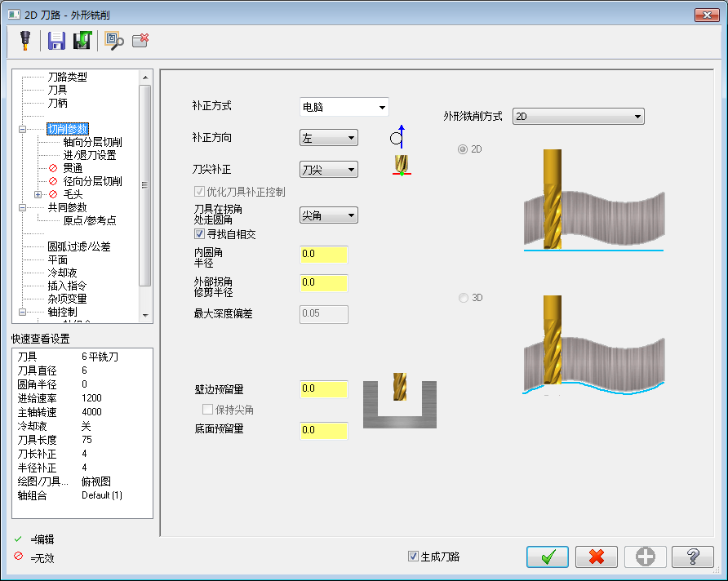This screenshot has height=581, width=728.
Task: Click the tool manager end-mill icon in toolbar
Action: tap(25, 41)
